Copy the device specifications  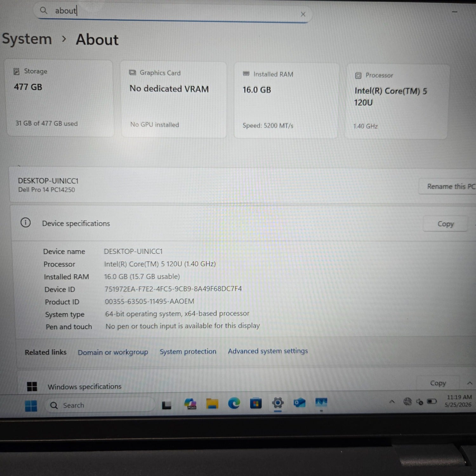(446, 224)
